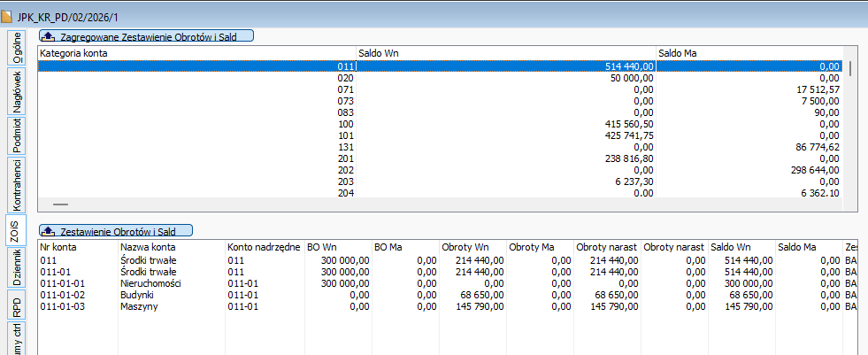Image resolution: width=868 pixels, height=355 pixels.
Task: Switch to the Ogólne tab
Action: tap(17, 50)
